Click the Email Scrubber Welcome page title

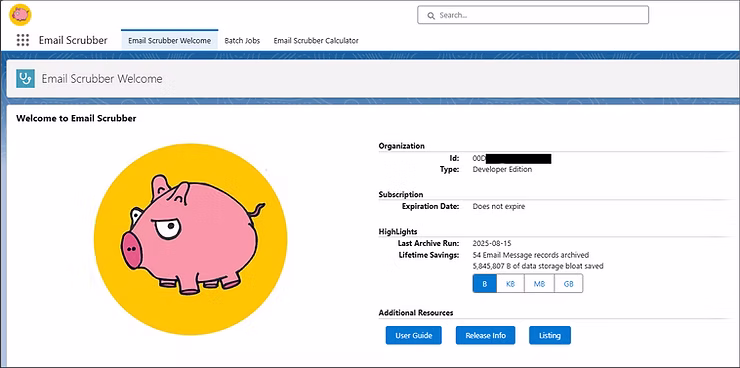point(102,79)
